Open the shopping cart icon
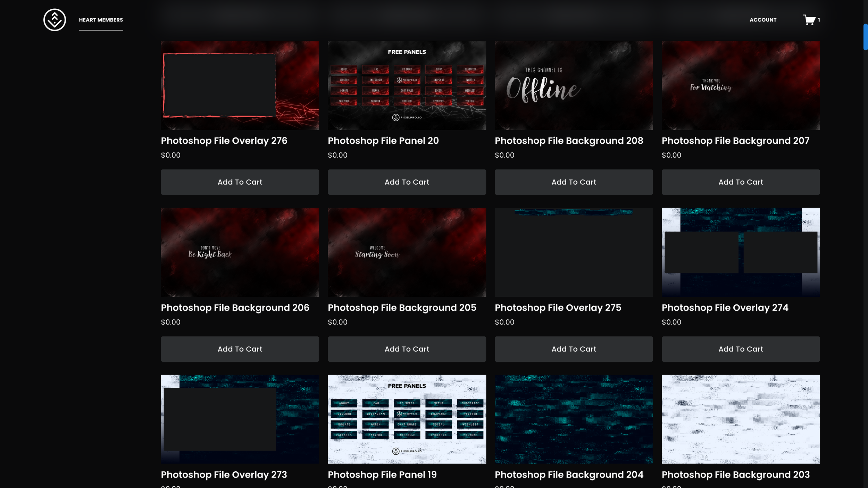This screenshot has width=868, height=488. [x=809, y=20]
